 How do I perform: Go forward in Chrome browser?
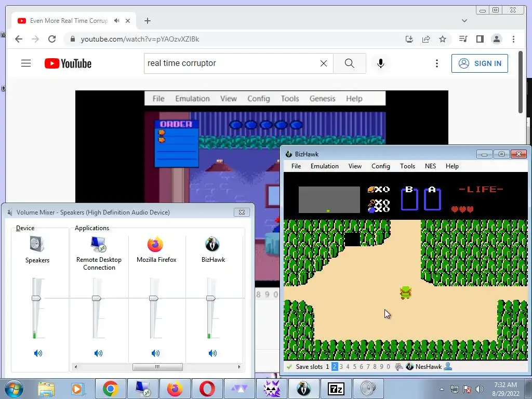[35, 39]
